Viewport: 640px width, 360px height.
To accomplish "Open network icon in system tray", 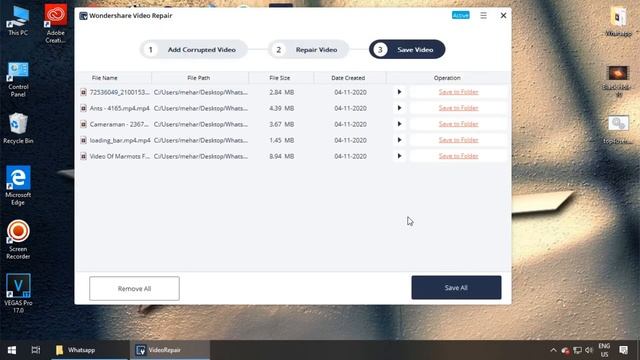I will click(577, 350).
